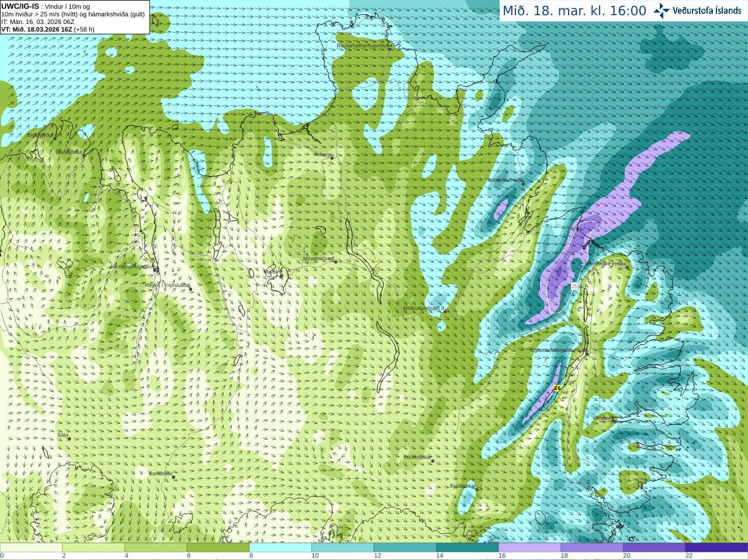Click the 4–6 m/s green legend swatch
Screen dimensions: 748x560
155,548
